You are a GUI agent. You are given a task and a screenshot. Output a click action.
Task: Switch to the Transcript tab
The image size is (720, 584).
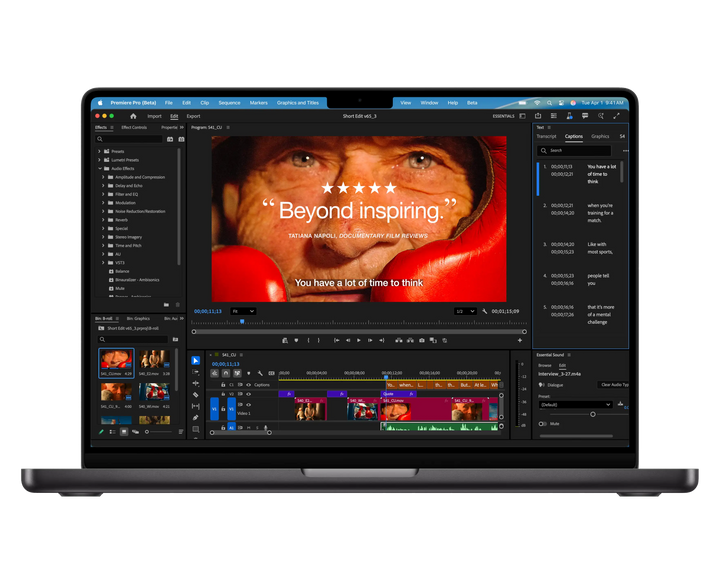click(x=546, y=136)
